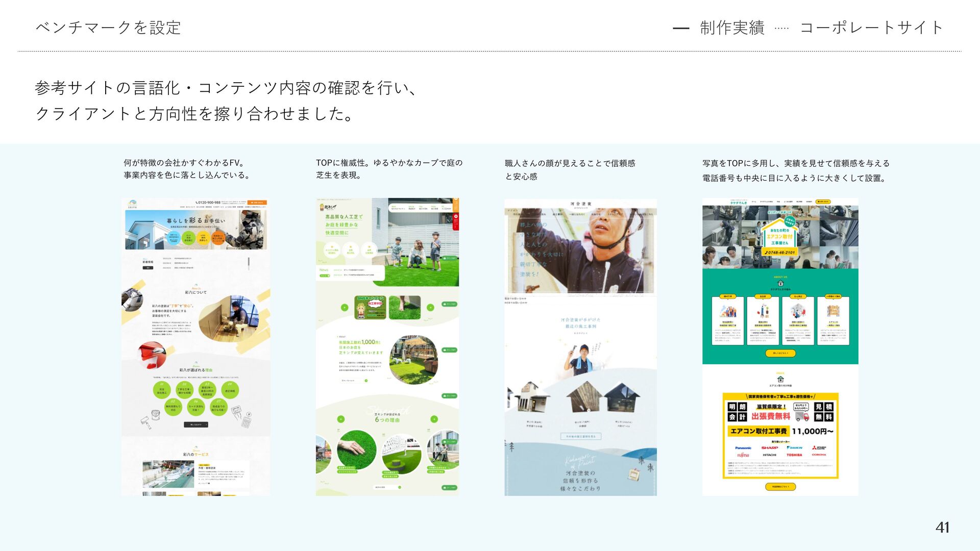Click the SNS campaign banner thumbnail
The image size is (980, 551).
(x=370, y=308)
